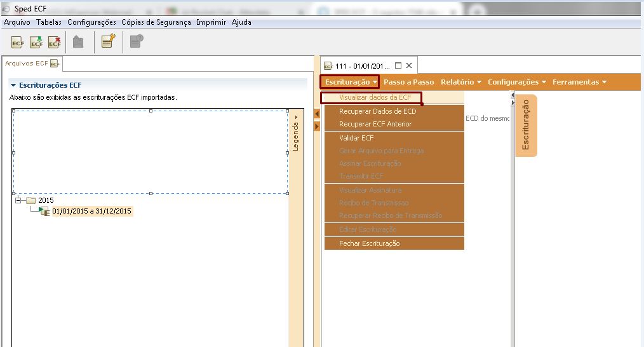Image resolution: width=644 pixels, height=347 pixels.
Task: Open the orange bar Configurações dropdown
Action: click(x=517, y=82)
